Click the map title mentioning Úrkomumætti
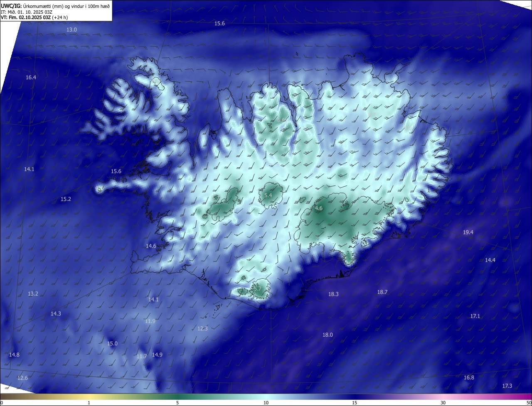Image resolution: width=532 pixels, height=406 pixels. (55, 5)
